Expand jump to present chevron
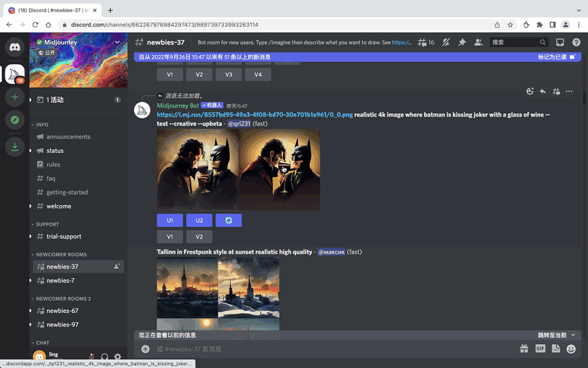 [x=573, y=335]
